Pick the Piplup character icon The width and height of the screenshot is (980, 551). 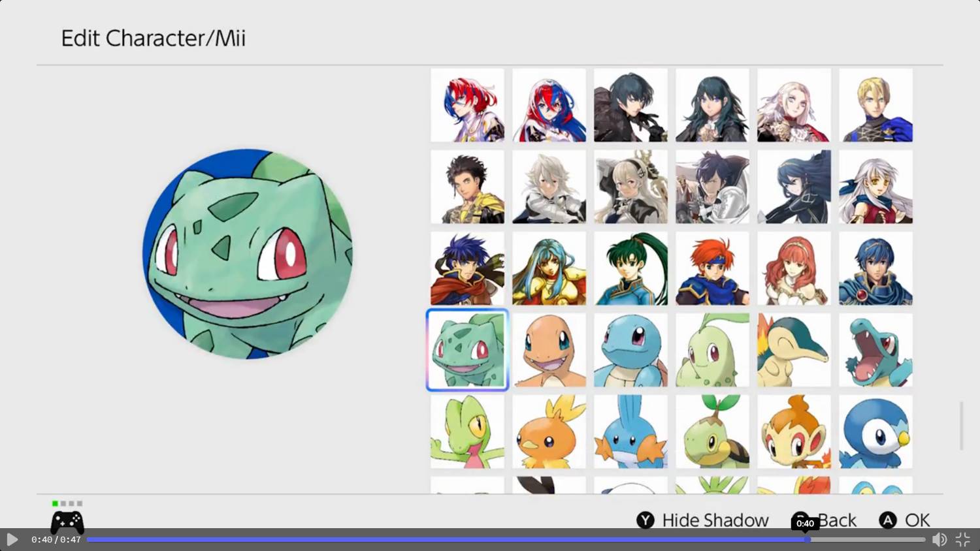[x=875, y=432]
